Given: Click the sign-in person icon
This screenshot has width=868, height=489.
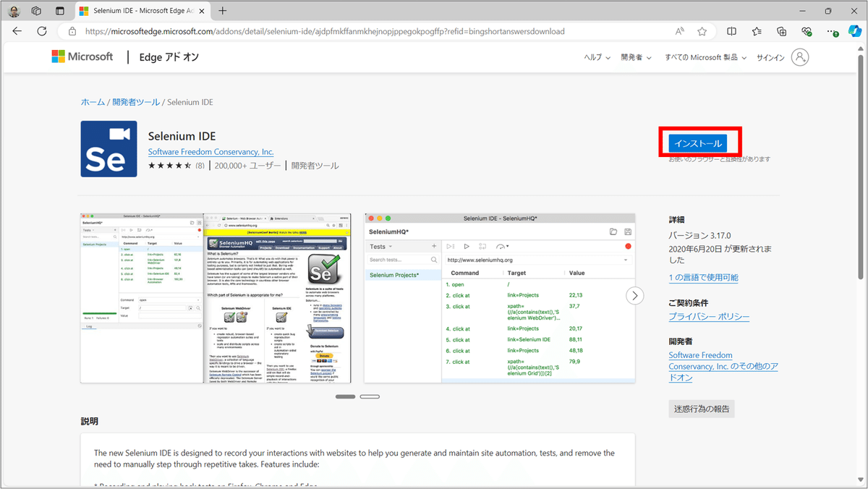Looking at the screenshot, I should pyautogui.click(x=800, y=57).
